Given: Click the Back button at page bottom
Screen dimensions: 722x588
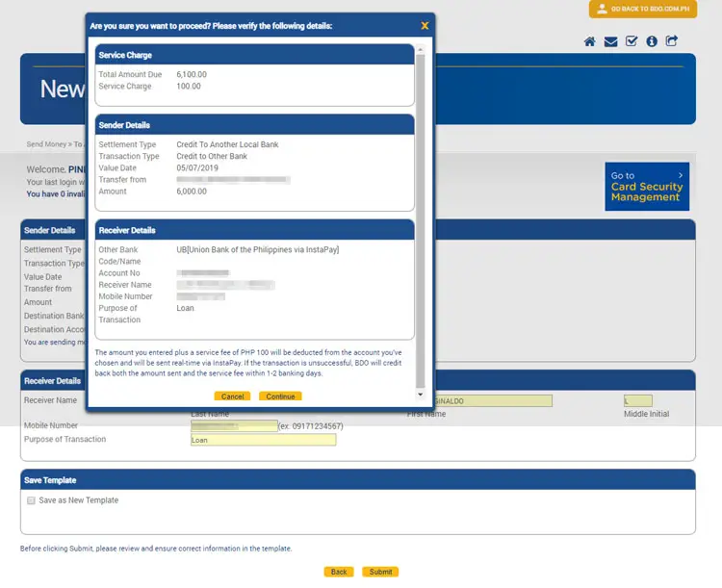Looking at the screenshot, I should (339, 572).
